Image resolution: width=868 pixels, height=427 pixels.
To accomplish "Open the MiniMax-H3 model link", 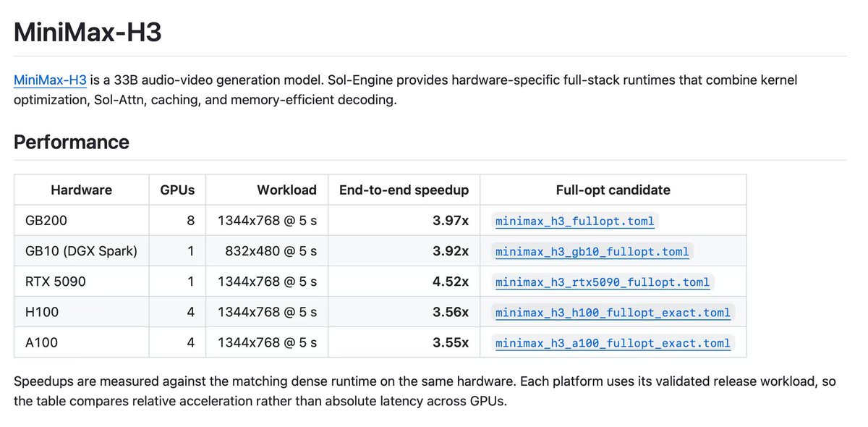I will click(x=51, y=80).
